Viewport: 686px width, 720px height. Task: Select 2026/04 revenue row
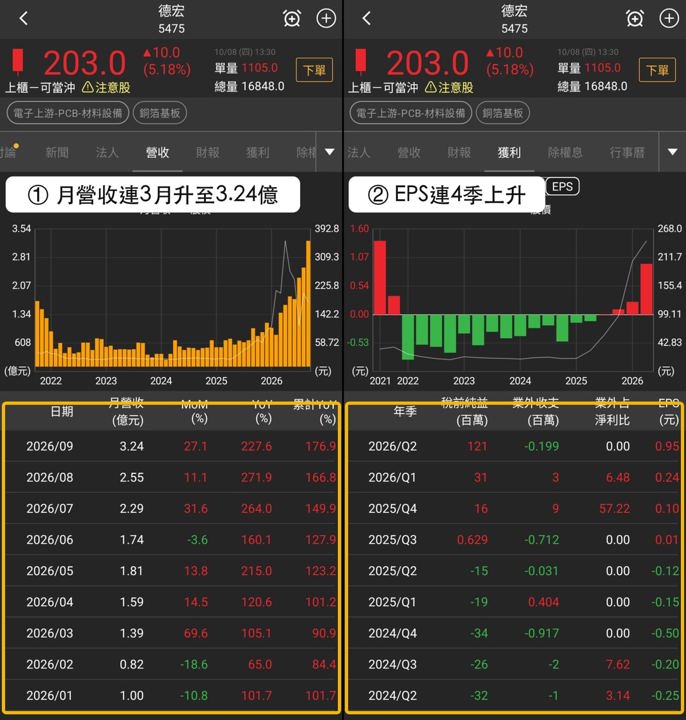(172, 602)
